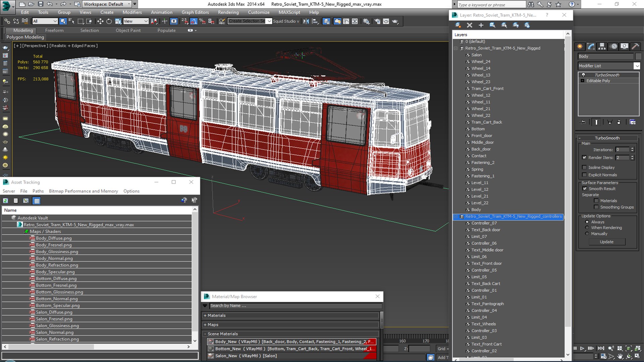
Task: Toggle the Render Iters checkbox
Action: pyautogui.click(x=584, y=158)
